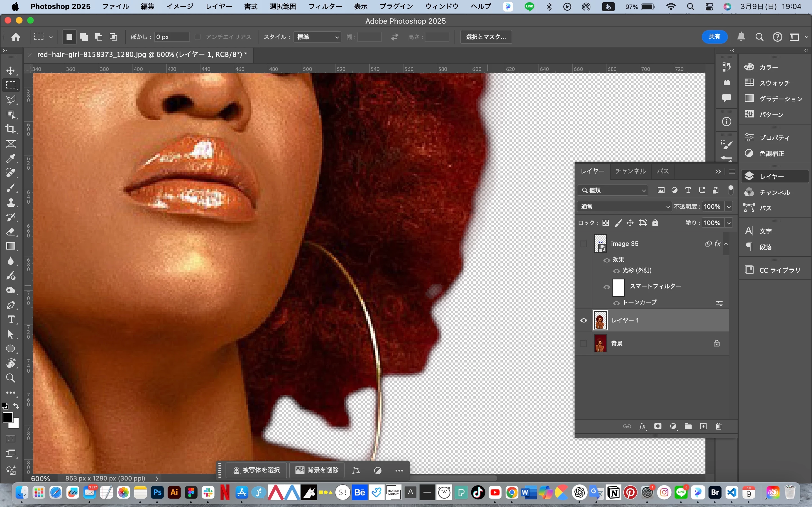Select the Eyedropper tool
This screenshot has height=507, width=812.
pos(11,158)
